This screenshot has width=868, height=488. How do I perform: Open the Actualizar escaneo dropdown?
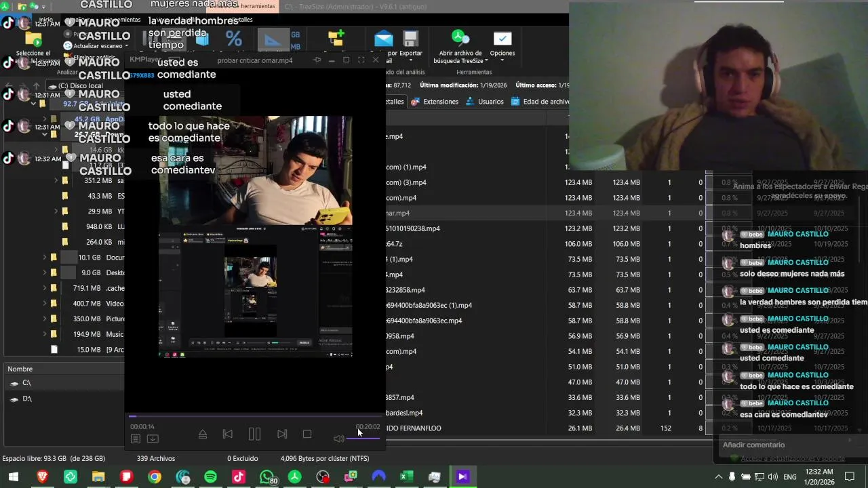96,46
